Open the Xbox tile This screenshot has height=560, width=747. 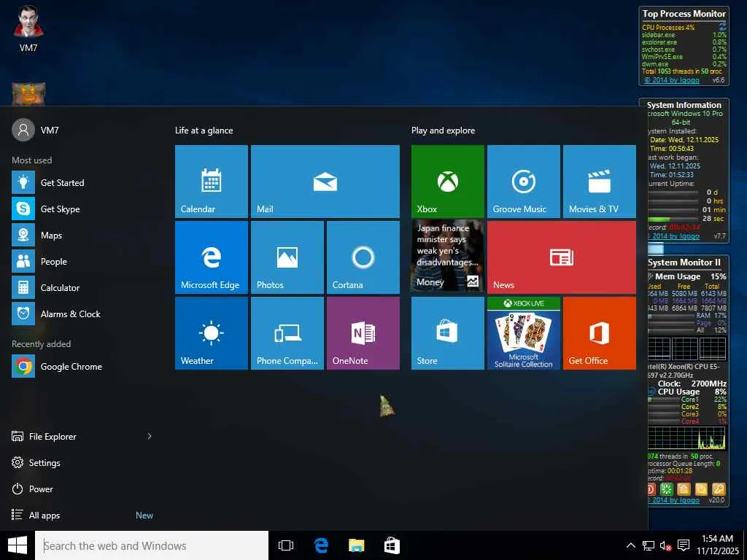(447, 182)
